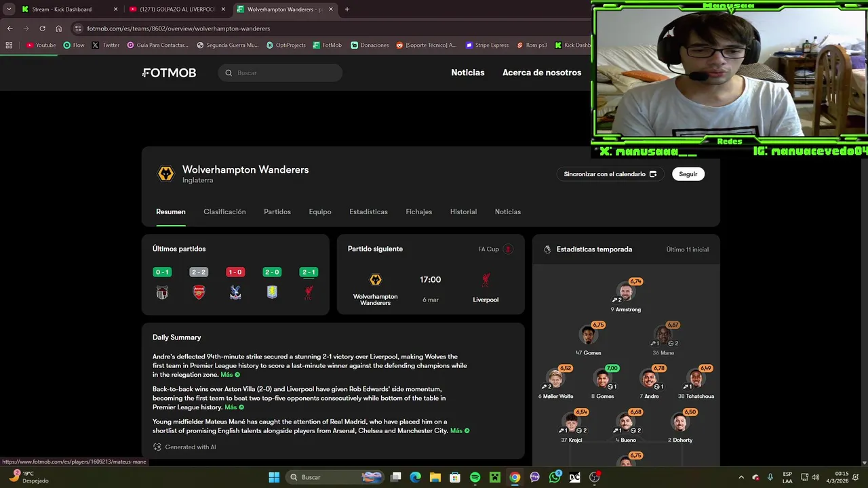Switch to the Equipo tab
The width and height of the screenshot is (868, 488).
[320, 211]
